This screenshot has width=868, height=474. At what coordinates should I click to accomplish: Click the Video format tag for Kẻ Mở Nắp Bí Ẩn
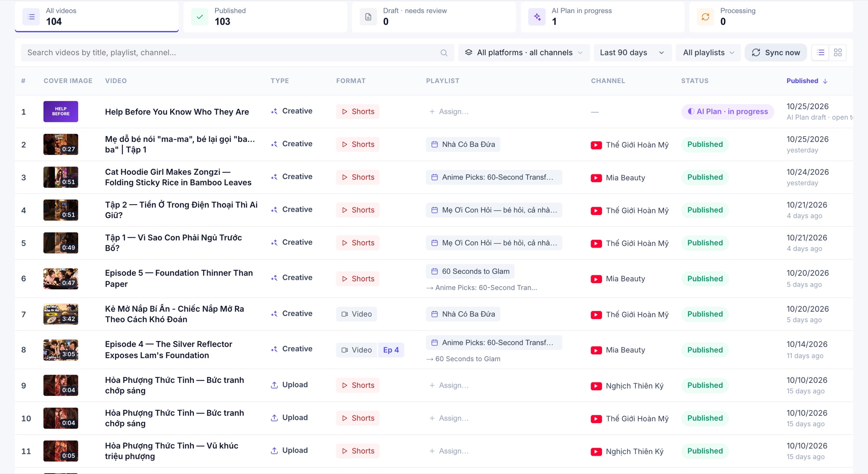pos(356,314)
